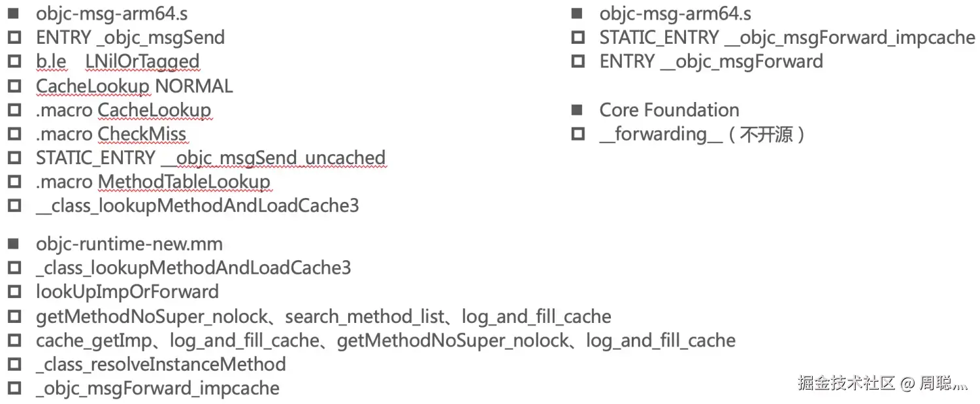Click the filled bullet beside Core Foundation
This screenshot has height=404, width=980.
pyautogui.click(x=577, y=110)
